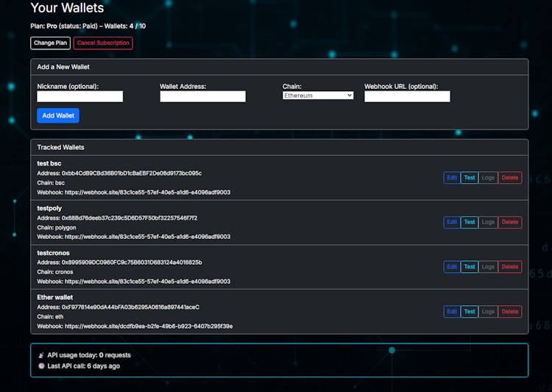The width and height of the screenshot is (552, 392).
Task: Focus the Nickname (optional) input field
Action: (80, 96)
